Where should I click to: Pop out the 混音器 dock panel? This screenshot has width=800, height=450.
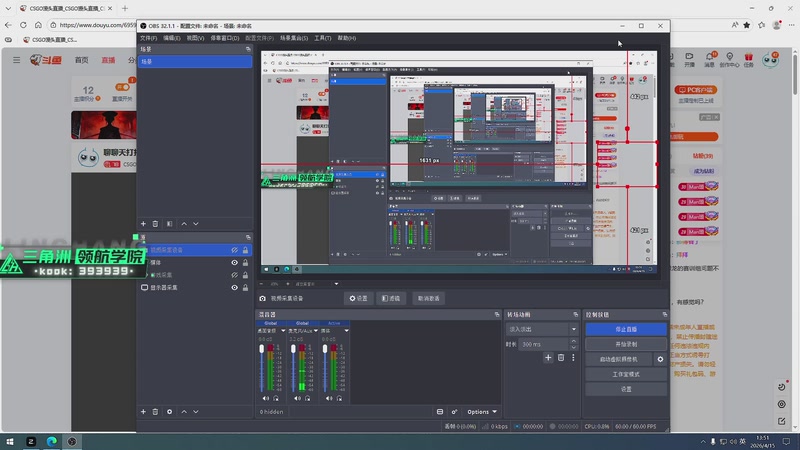coord(497,314)
